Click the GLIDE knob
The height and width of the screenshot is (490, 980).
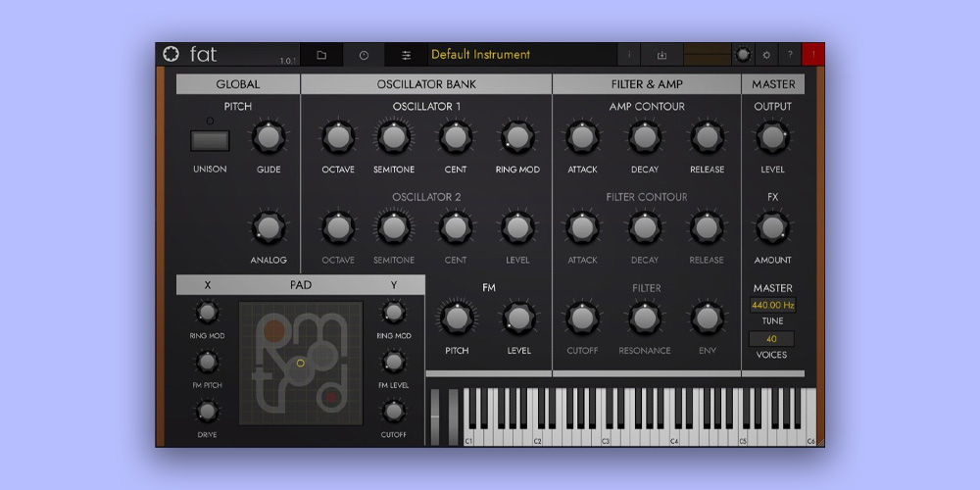(269, 137)
